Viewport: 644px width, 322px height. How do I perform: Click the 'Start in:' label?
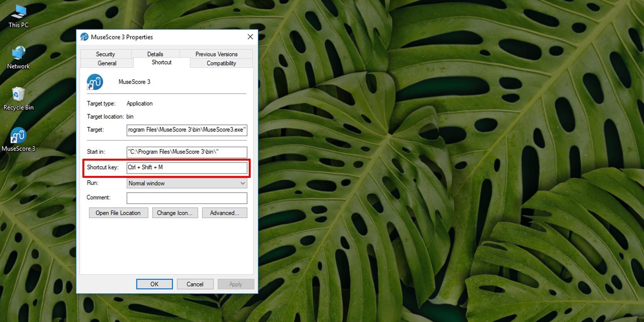[x=96, y=151]
